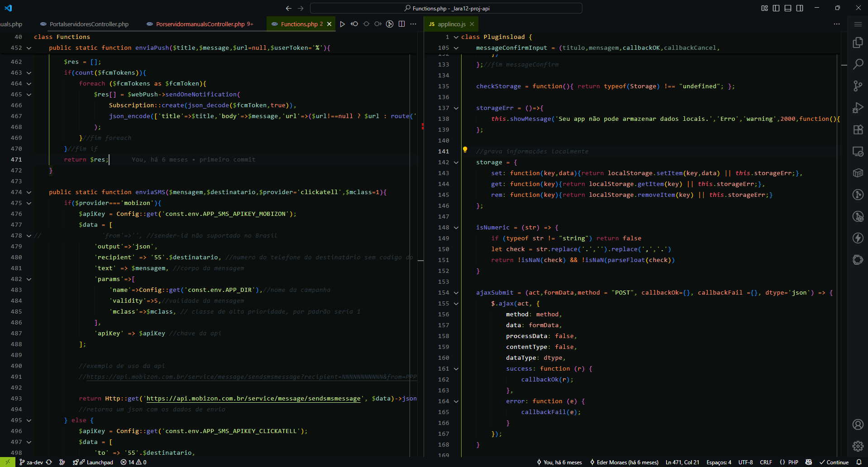
Task: Open the Search view in activity bar
Action: 858,64
